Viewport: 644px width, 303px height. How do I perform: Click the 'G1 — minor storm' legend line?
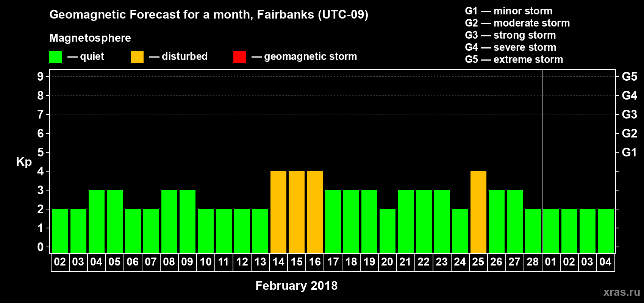[509, 11]
